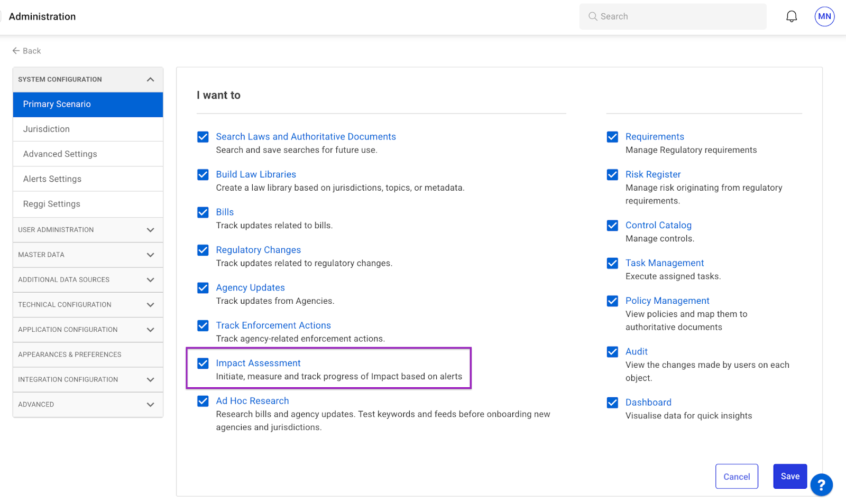Click the Back arrow icon
Viewport: 846px width, 504px height.
[16, 51]
